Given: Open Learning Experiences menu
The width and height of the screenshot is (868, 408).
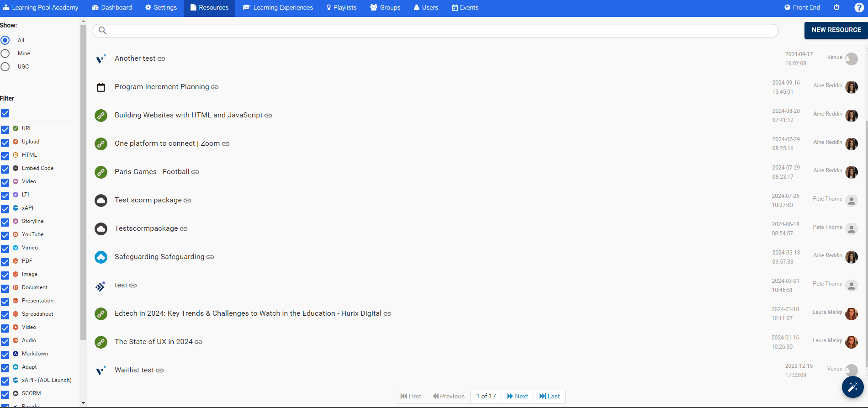Looking at the screenshot, I should pos(278,8).
